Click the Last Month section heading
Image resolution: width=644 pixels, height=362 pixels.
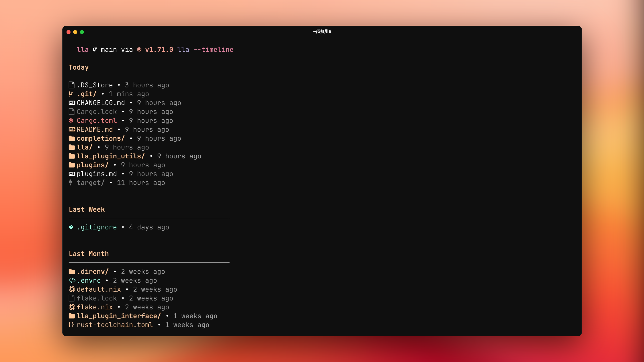[x=89, y=254]
